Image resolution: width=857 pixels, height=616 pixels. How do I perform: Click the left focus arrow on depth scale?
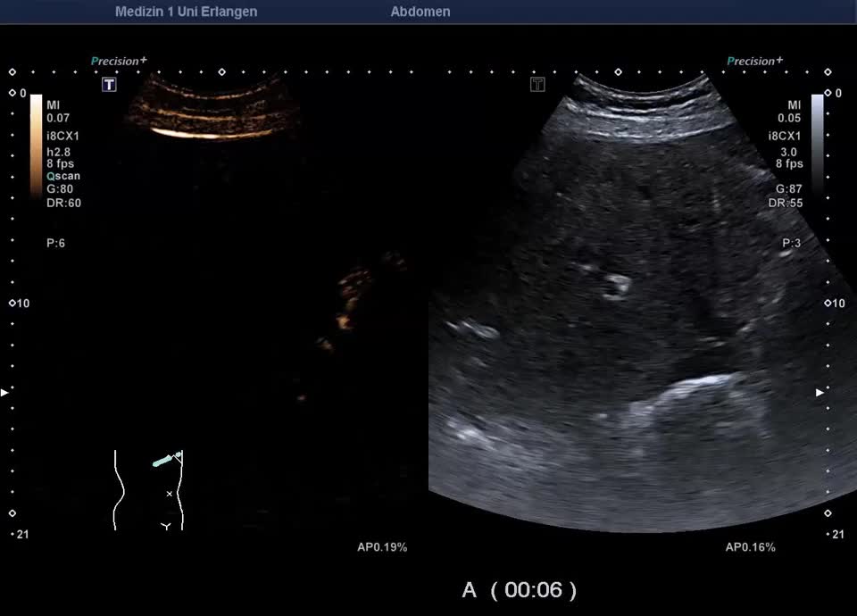pyautogui.click(x=5, y=392)
